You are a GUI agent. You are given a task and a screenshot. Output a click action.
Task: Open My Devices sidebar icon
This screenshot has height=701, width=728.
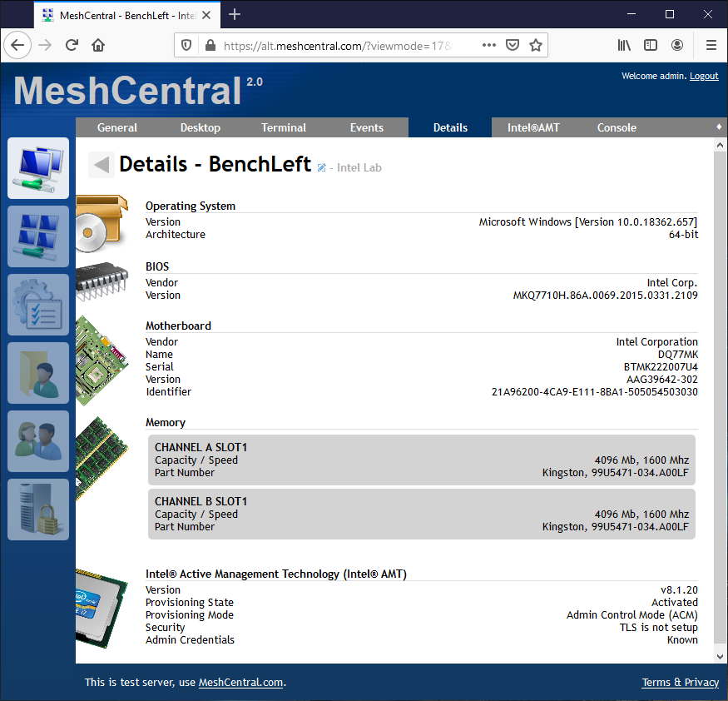coord(38,167)
